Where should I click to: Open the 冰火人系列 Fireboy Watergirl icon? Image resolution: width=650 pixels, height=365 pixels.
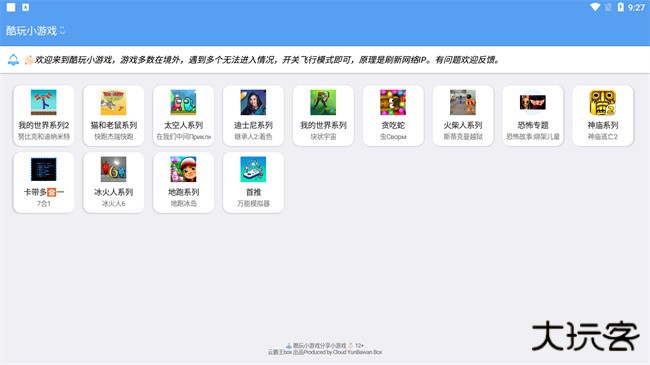point(114,169)
